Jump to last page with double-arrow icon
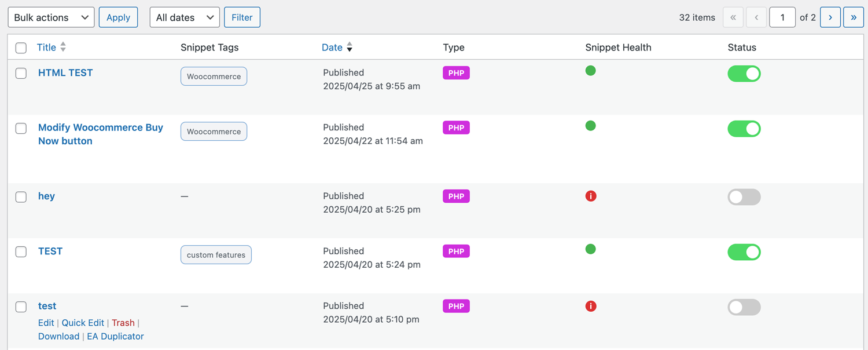868x350 pixels. pos(854,17)
